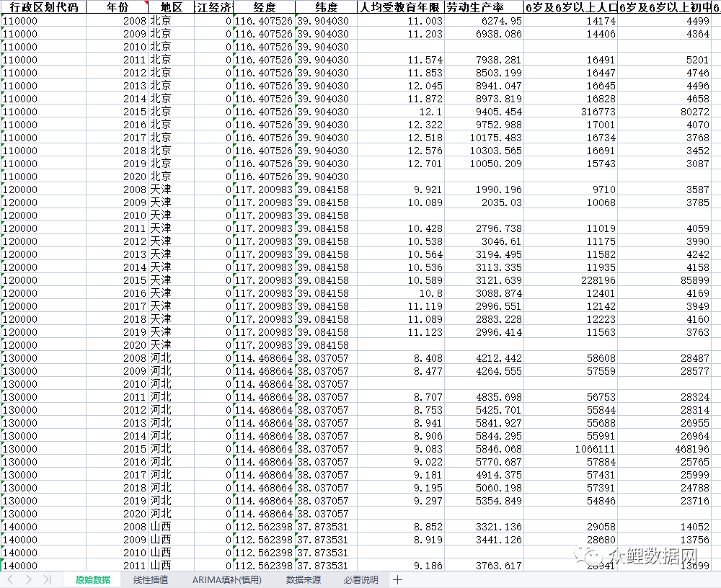Image resolution: width=721 pixels, height=588 pixels.
Task: Select the 纬度 header cell
Action: pos(326,7)
